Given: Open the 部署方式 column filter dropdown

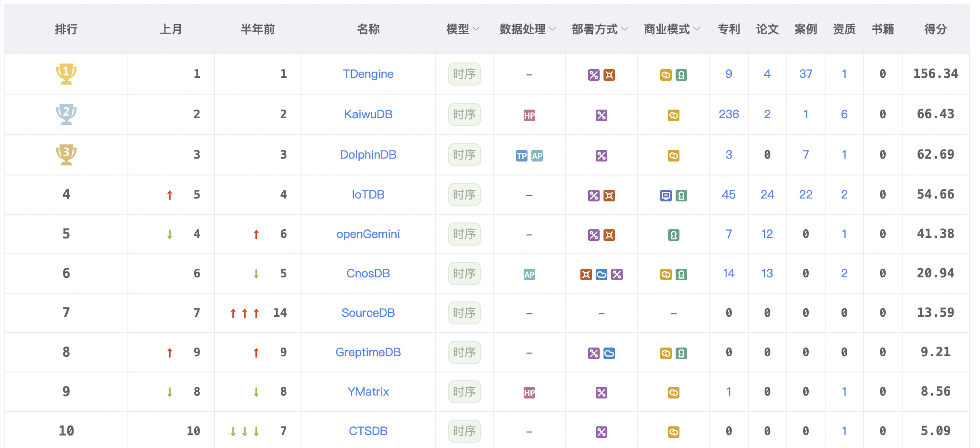Looking at the screenshot, I should [625, 29].
